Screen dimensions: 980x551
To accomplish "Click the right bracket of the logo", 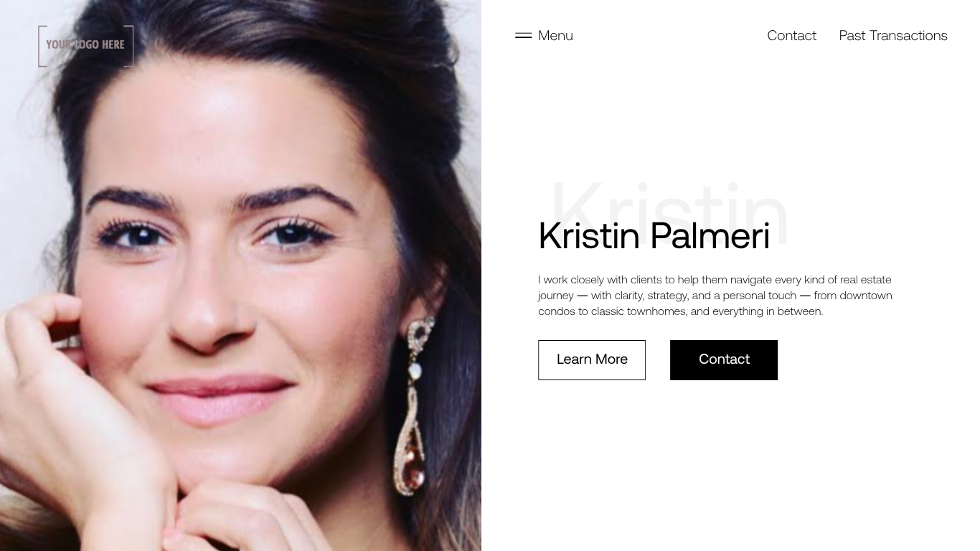I will click(130, 46).
